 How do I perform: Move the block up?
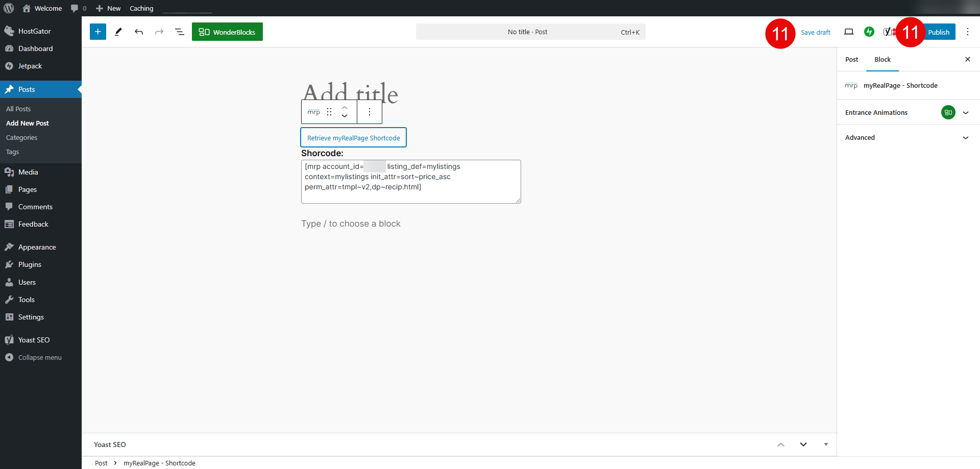345,107
